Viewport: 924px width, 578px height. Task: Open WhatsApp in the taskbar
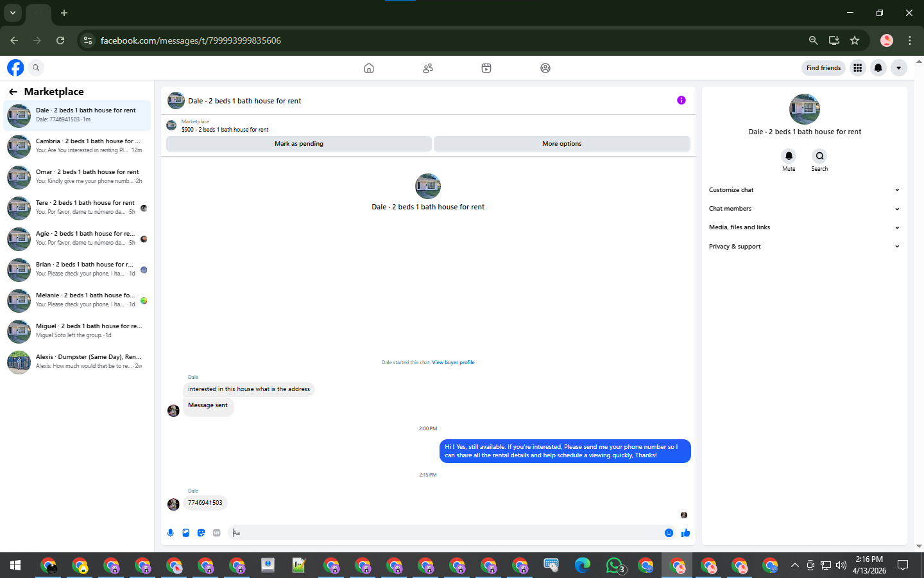point(614,565)
